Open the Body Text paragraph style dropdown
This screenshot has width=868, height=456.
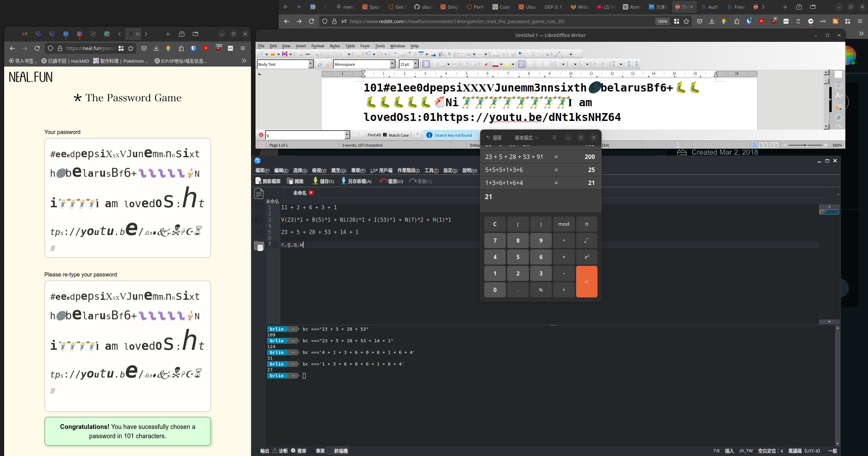311,64
